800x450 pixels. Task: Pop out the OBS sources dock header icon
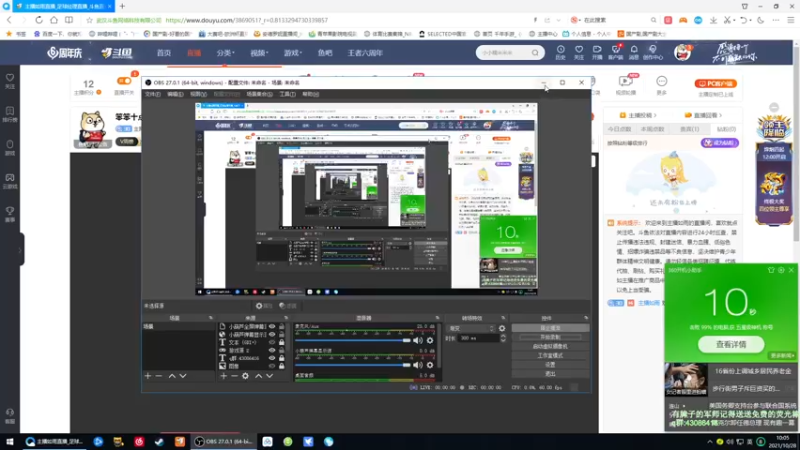point(286,318)
